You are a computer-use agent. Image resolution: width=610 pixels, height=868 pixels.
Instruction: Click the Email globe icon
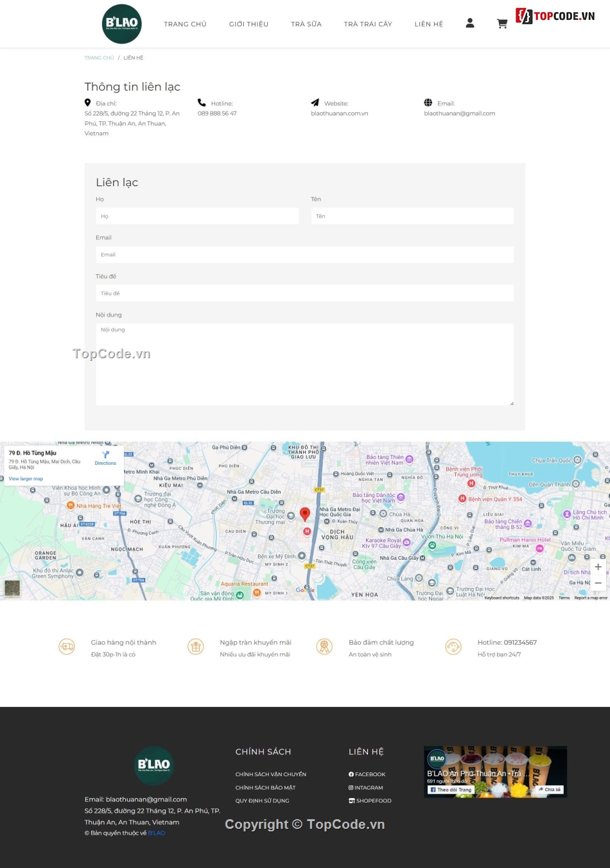[428, 103]
